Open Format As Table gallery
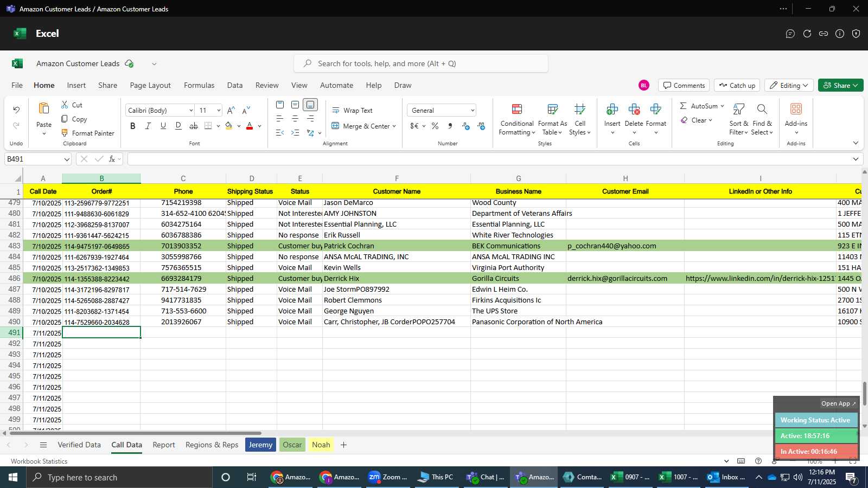 (x=552, y=119)
